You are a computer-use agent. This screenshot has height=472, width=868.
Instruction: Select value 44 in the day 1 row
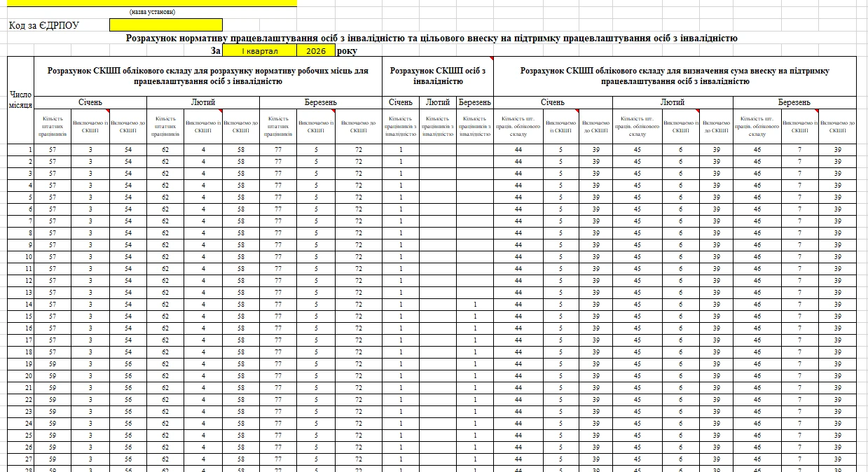point(518,150)
